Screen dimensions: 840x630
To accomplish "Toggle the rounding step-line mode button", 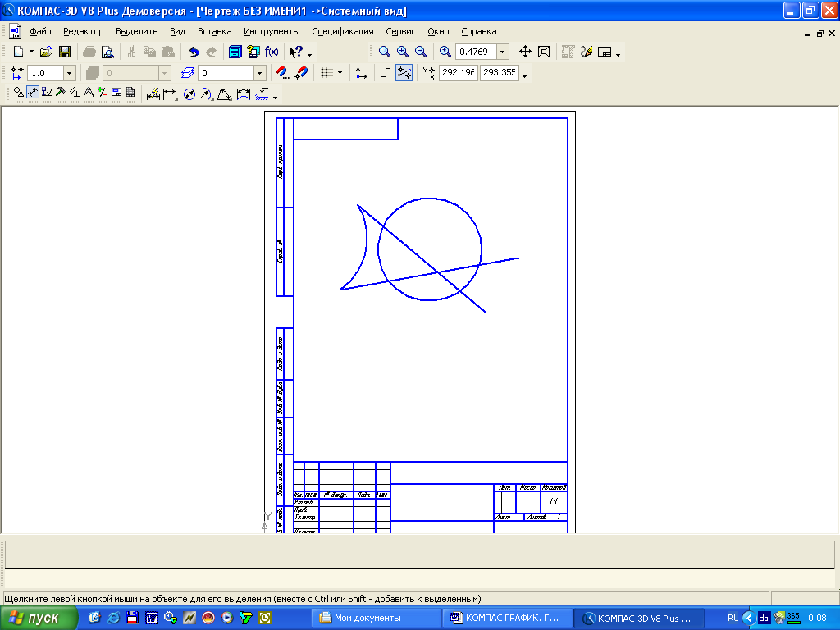I will tap(386, 73).
